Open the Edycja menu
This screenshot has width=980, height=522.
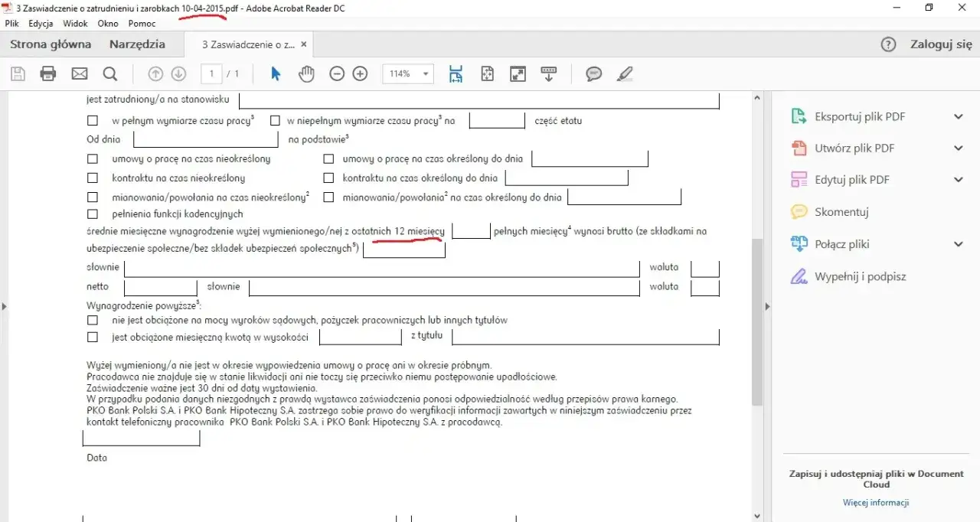[40, 23]
